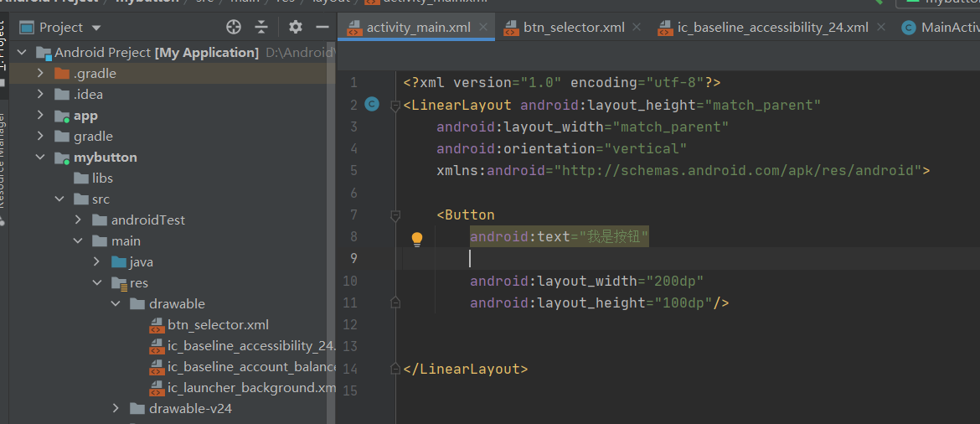Image resolution: width=980 pixels, height=424 pixels.
Task: Click the fold end marker on line 14
Action: (395, 369)
